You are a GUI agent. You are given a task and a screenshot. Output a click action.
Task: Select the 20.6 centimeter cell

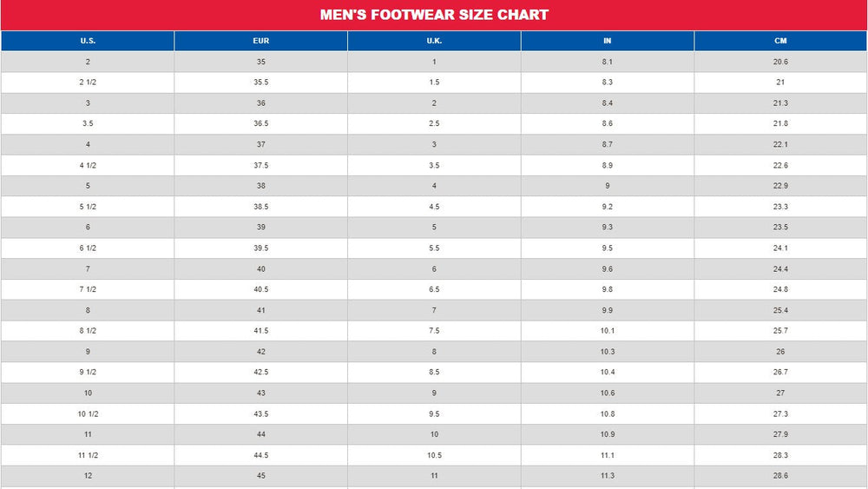[781, 62]
